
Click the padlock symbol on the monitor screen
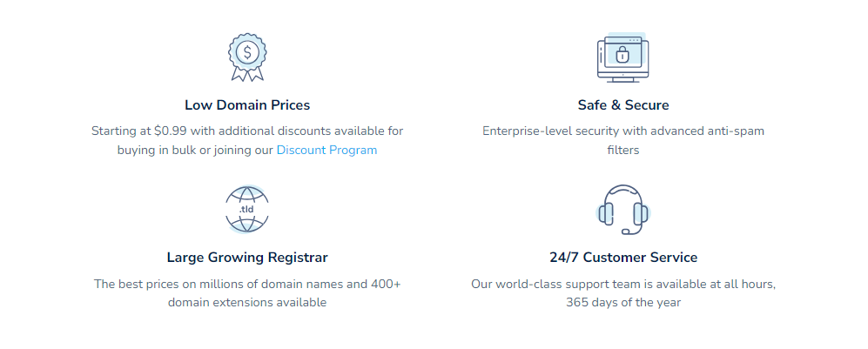[x=622, y=56]
